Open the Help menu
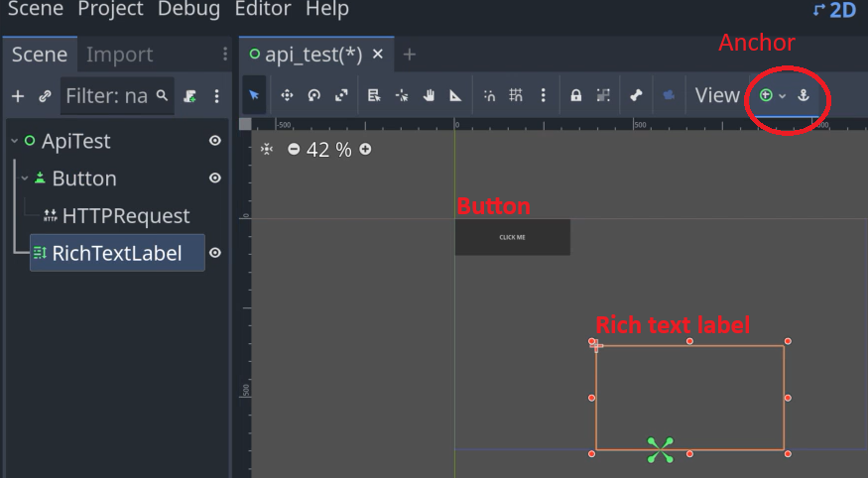The image size is (868, 478). (x=327, y=9)
